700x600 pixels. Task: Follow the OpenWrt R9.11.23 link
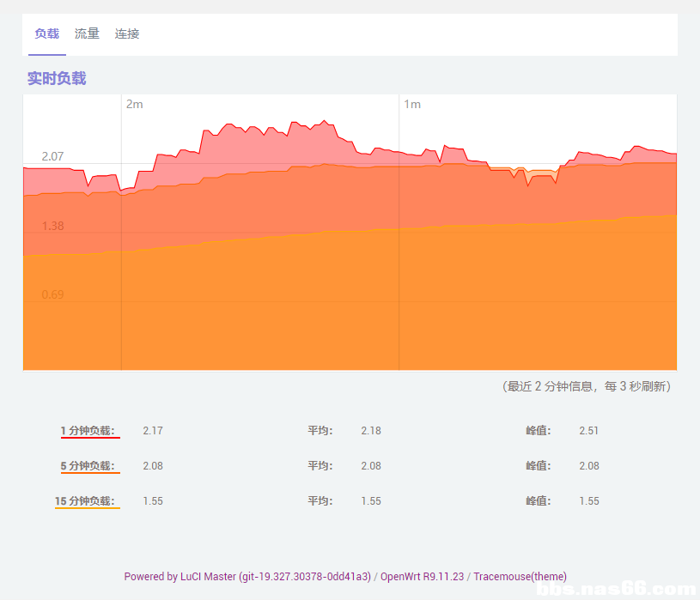point(422,577)
